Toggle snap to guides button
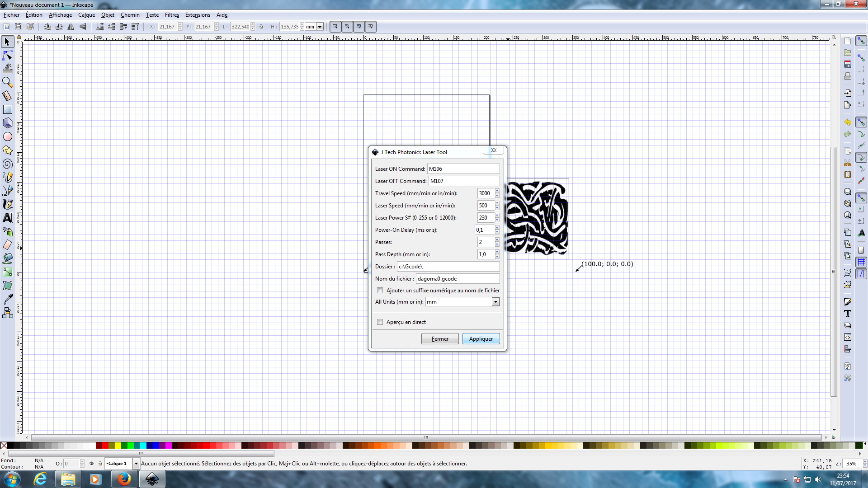 pyautogui.click(x=861, y=274)
